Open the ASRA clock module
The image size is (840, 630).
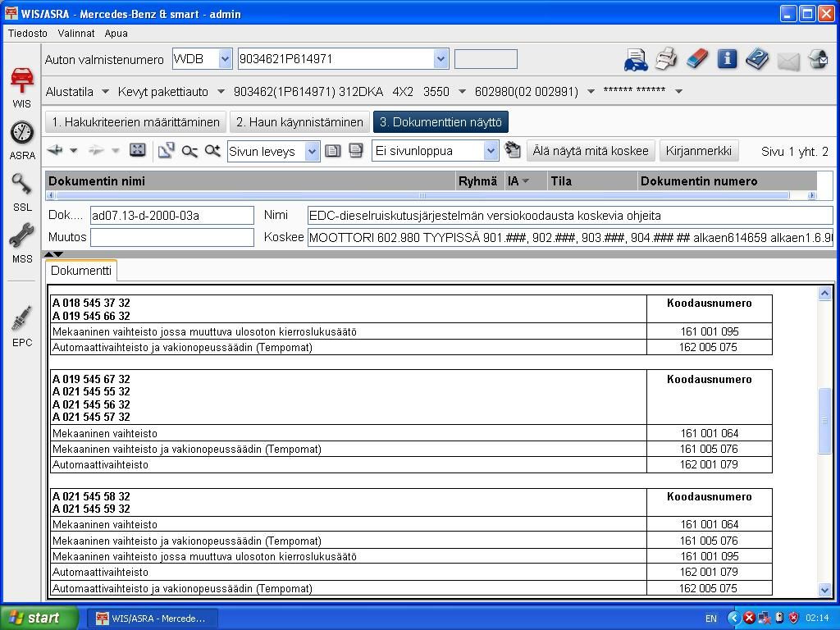click(x=22, y=140)
